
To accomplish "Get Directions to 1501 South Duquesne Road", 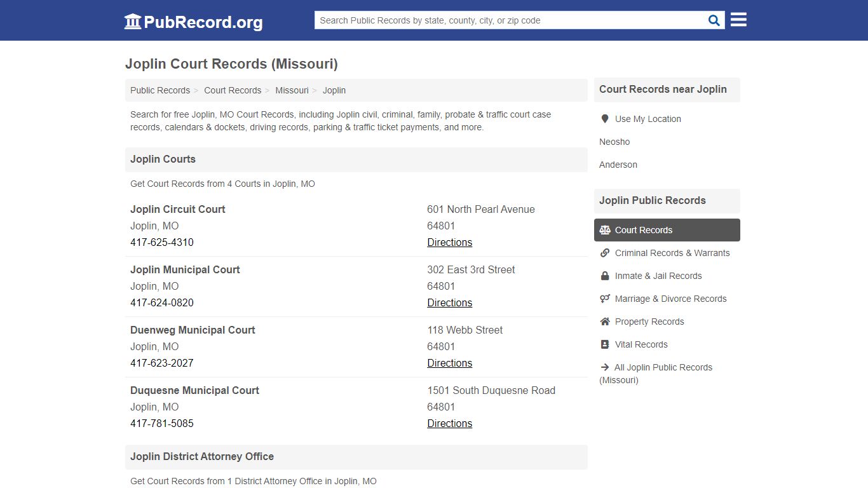I will pyautogui.click(x=449, y=423).
